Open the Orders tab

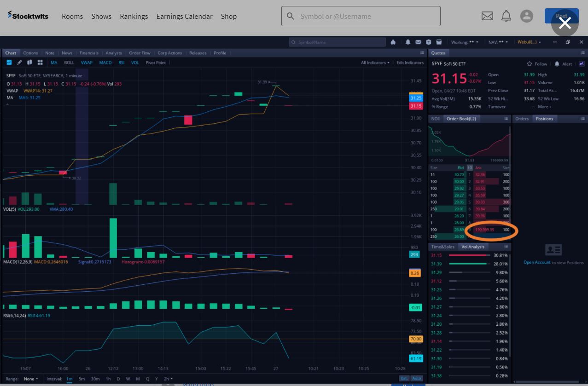522,119
